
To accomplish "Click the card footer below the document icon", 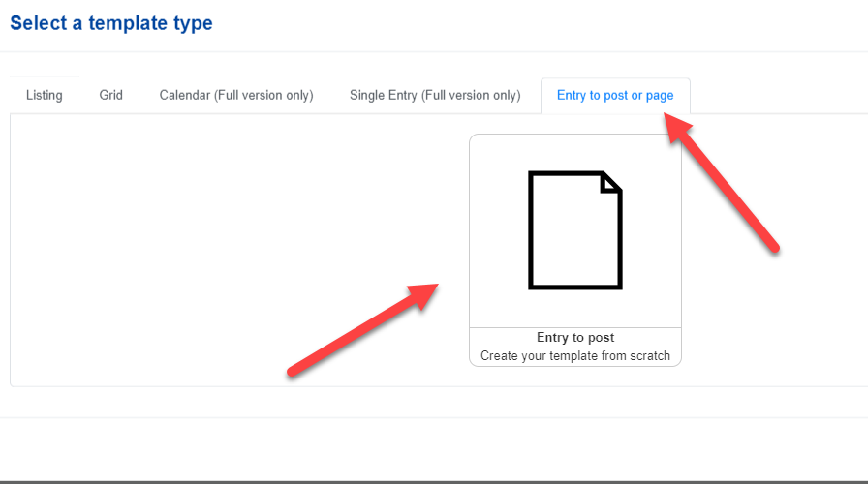I will click(x=575, y=347).
